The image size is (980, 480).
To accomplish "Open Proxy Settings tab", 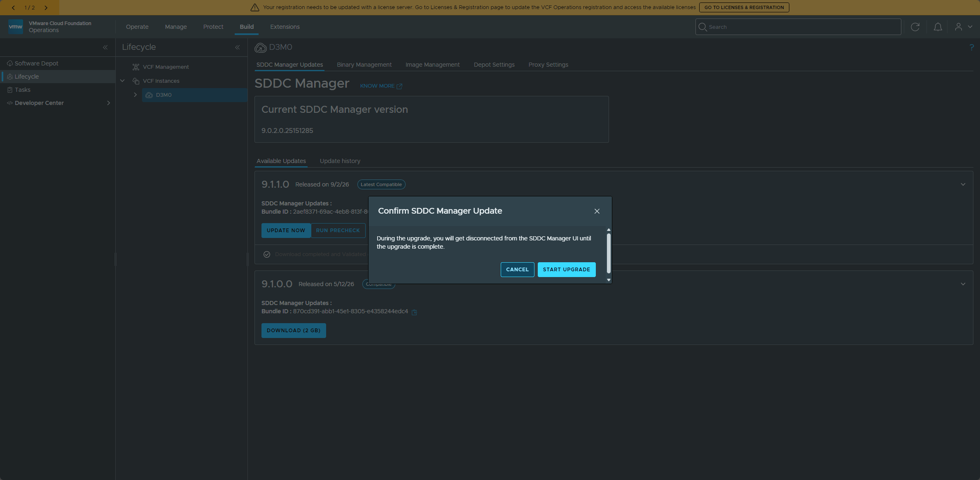I will pos(548,65).
